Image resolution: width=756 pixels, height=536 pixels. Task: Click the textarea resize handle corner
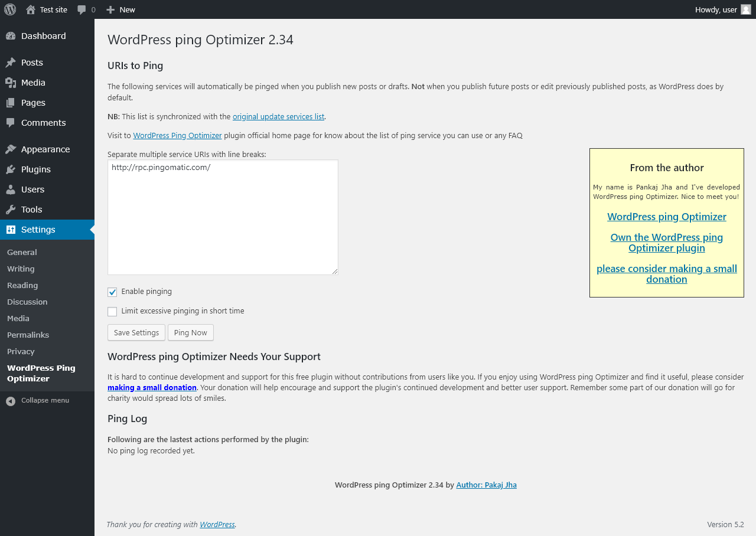tap(335, 272)
